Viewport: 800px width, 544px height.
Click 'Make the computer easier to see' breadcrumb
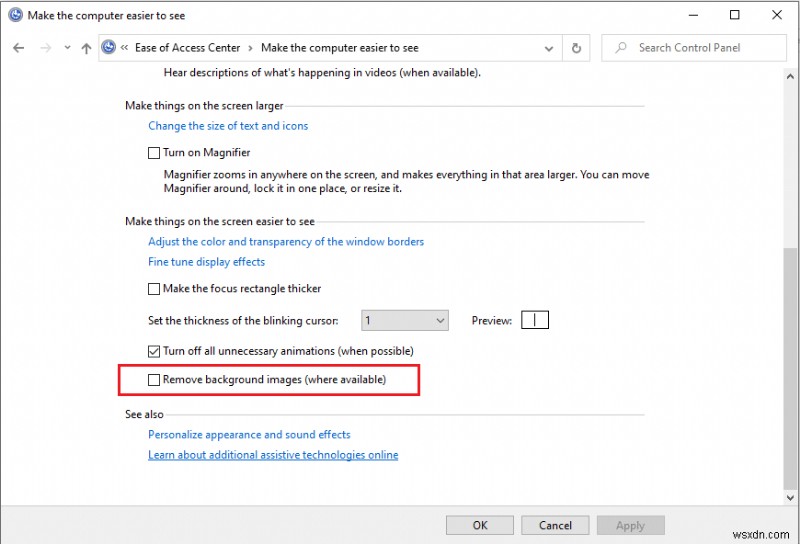[340, 48]
